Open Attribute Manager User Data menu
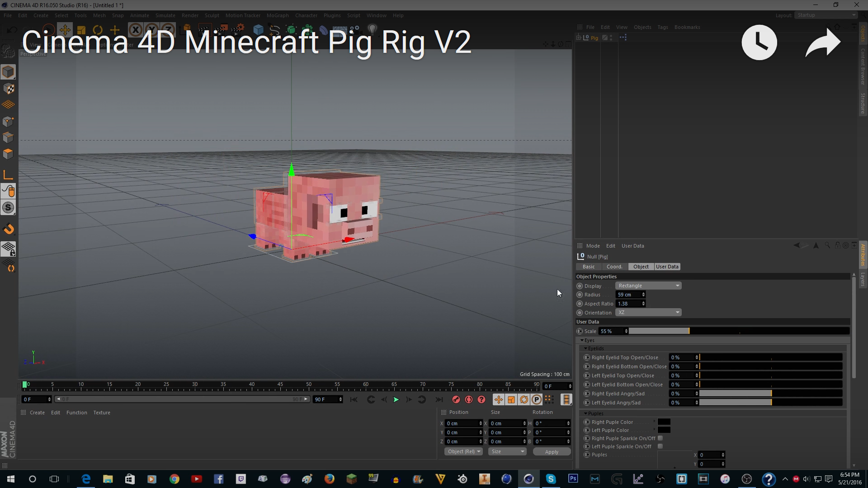The image size is (868, 488). tap(632, 246)
